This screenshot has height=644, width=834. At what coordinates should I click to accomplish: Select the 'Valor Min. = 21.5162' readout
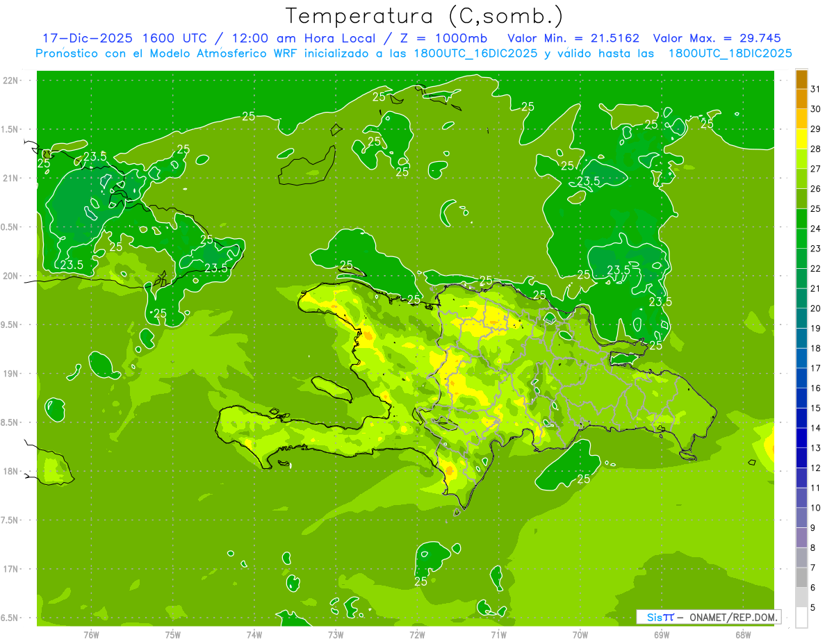click(574, 38)
